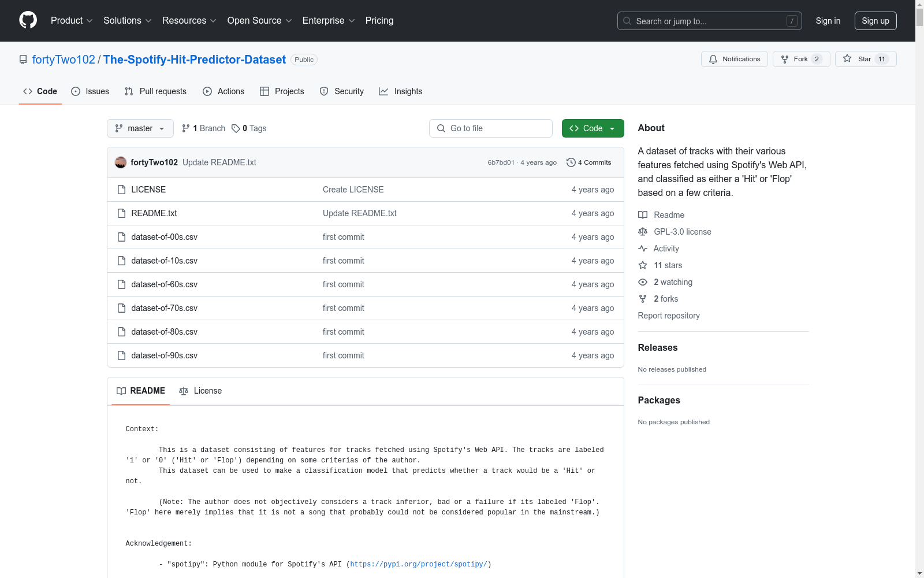Fork this repository

[802, 59]
